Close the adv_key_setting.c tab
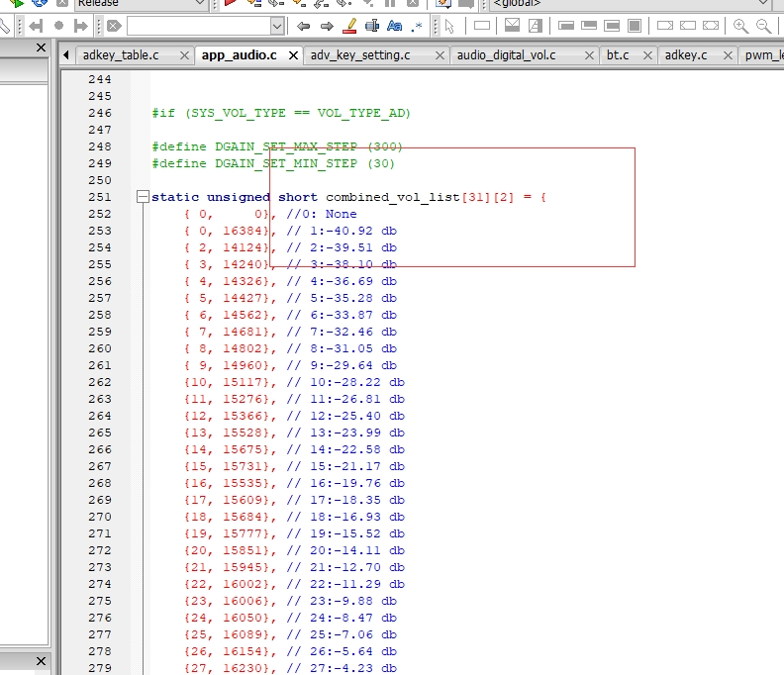The height and width of the screenshot is (675, 784). (440, 55)
